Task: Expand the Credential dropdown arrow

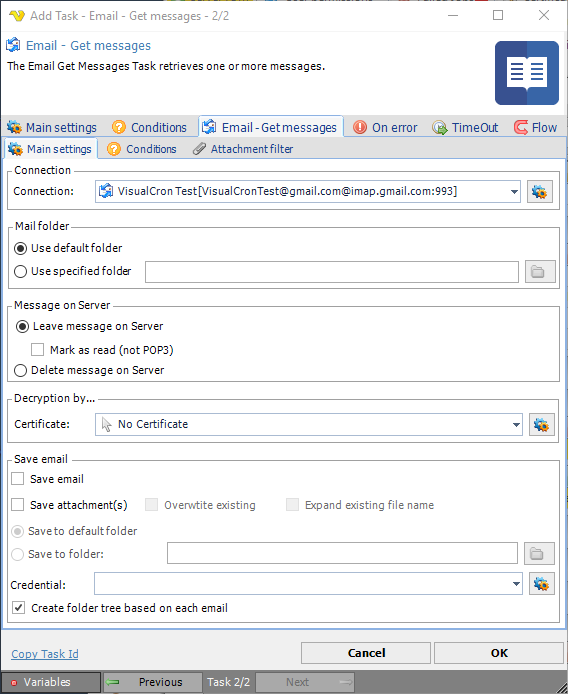Action: [516, 584]
